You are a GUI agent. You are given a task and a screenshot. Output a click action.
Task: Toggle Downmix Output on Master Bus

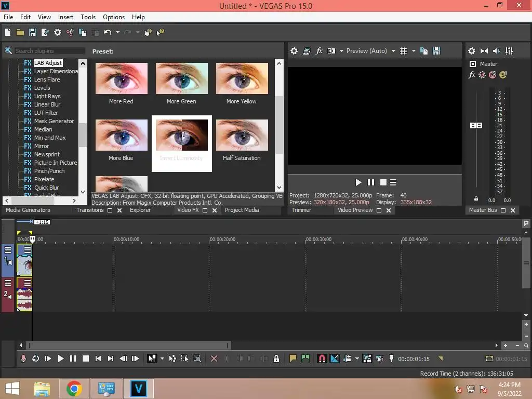click(x=484, y=51)
